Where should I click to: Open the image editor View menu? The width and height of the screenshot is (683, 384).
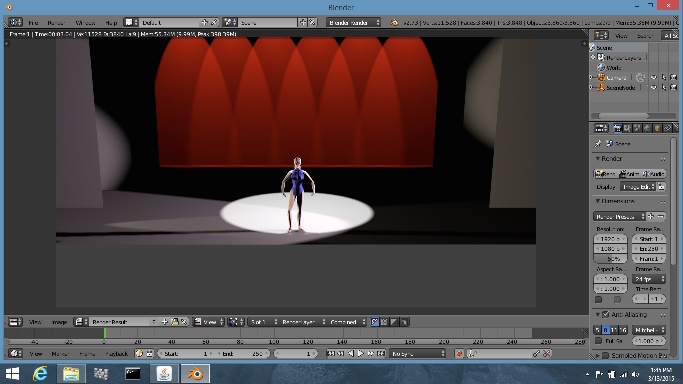click(x=35, y=322)
